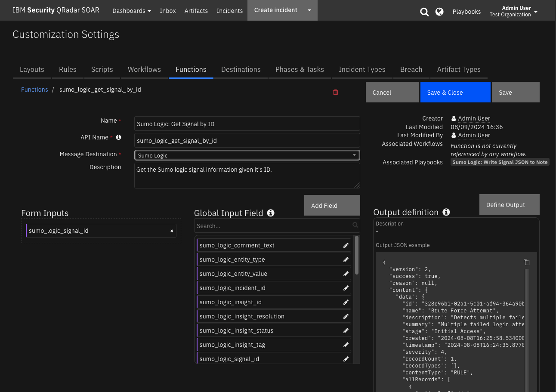Click the Description text area
The image size is (556, 392).
click(247, 176)
